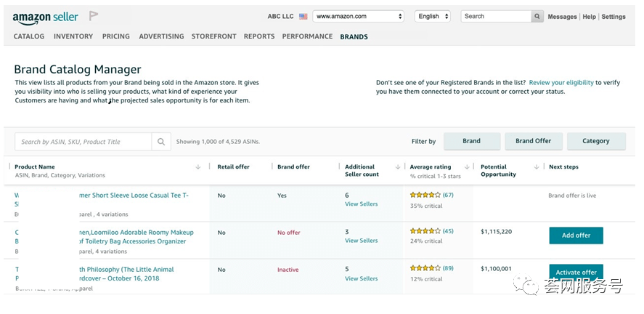Click the search icon beside the ASIN search field
Image resolution: width=644 pixels, height=314 pixels.
tap(161, 142)
